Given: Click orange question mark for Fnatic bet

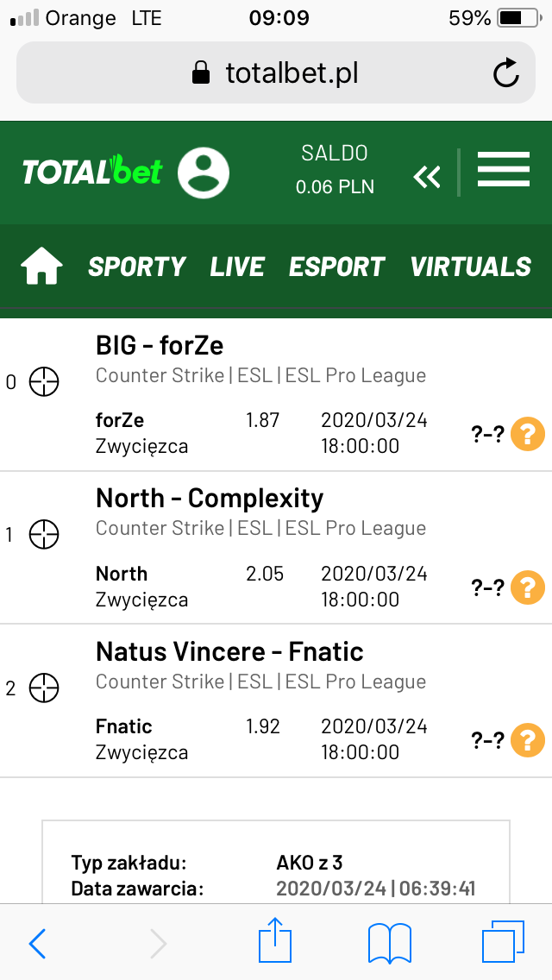Looking at the screenshot, I should click(528, 741).
